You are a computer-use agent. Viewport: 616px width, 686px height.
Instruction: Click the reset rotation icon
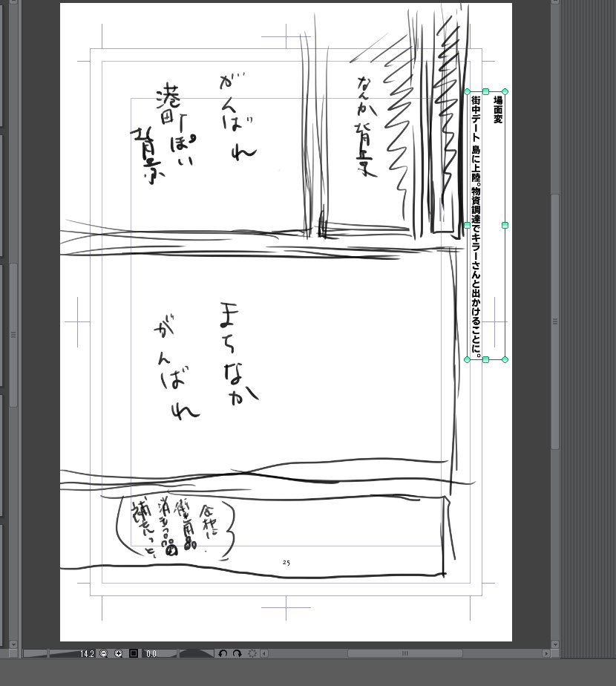(252, 653)
